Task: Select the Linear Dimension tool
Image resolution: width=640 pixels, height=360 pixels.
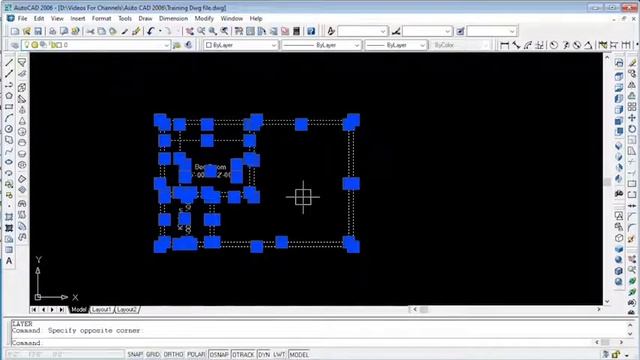Action: tap(505, 45)
